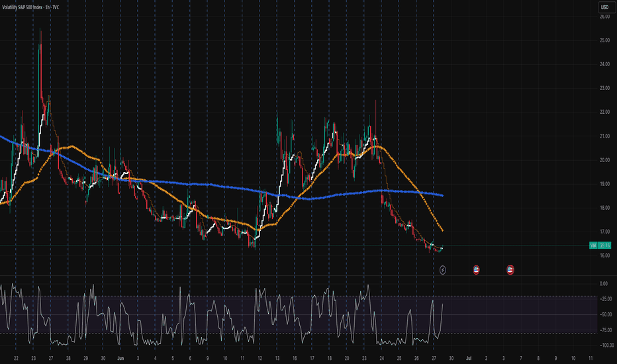The height and width of the screenshot is (364, 617).
Task: Click the -75.00 oscillator scale label
Action: tap(606, 330)
